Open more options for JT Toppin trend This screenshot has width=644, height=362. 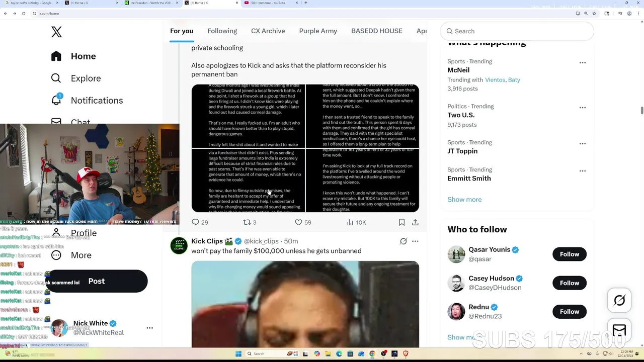582,144
